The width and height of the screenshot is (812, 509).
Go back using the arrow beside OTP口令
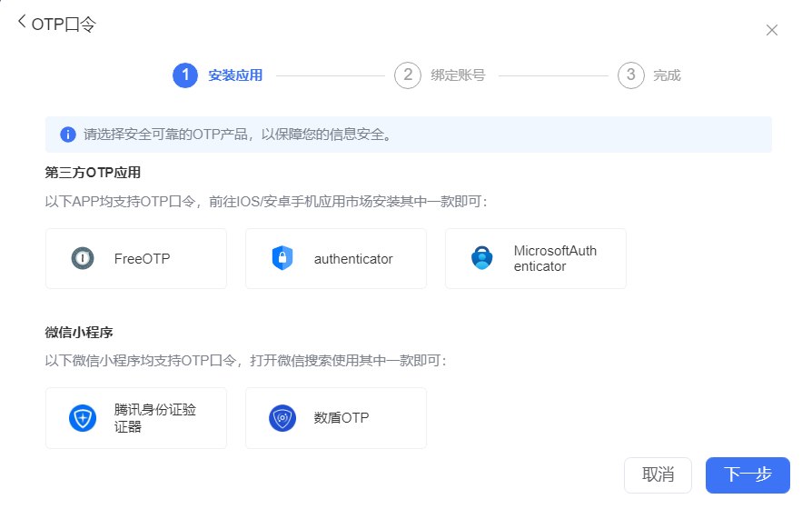click(22, 22)
